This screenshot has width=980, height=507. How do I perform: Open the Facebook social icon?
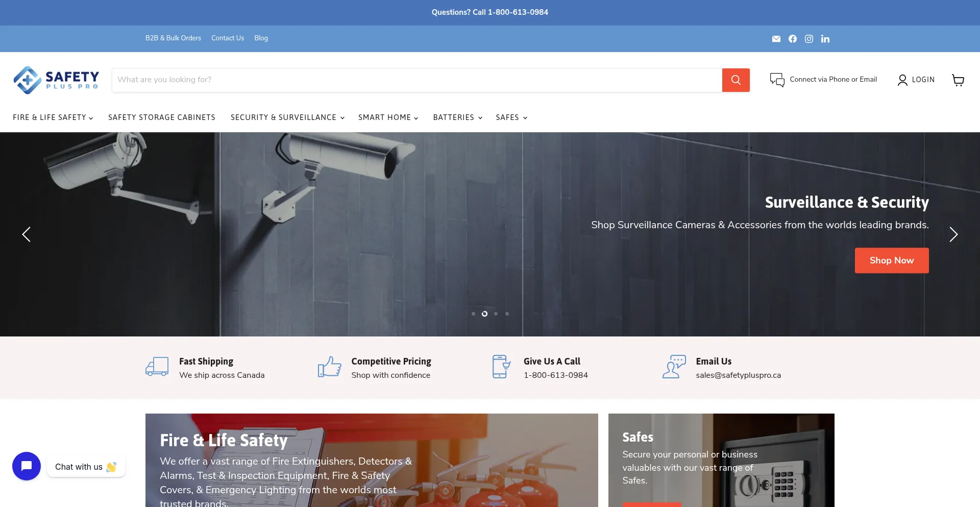792,39
